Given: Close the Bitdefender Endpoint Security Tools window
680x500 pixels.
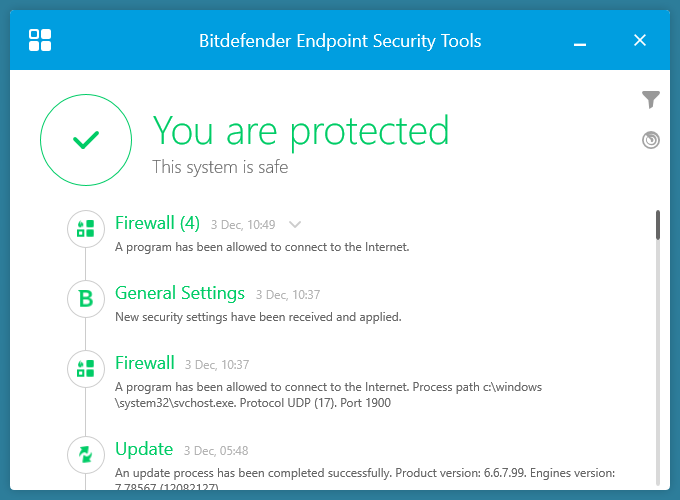Looking at the screenshot, I should [x=640, y=41].
